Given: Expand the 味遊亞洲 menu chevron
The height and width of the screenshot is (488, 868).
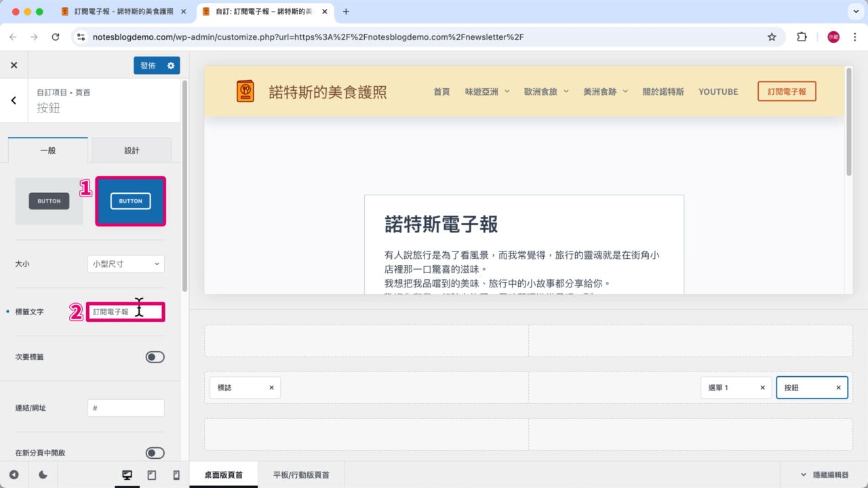Looking at the screenshot, I should [506, 91].
